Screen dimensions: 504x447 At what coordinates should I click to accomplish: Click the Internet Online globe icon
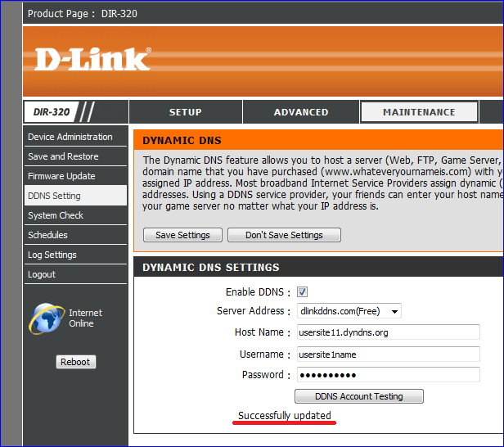tap(47, 318)
